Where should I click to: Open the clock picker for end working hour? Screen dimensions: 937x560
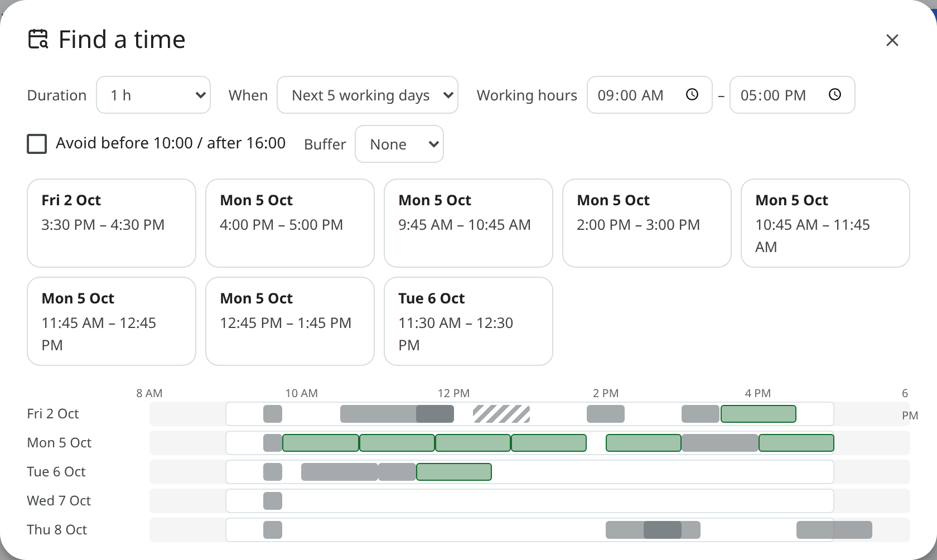click(x=834, y=95)
